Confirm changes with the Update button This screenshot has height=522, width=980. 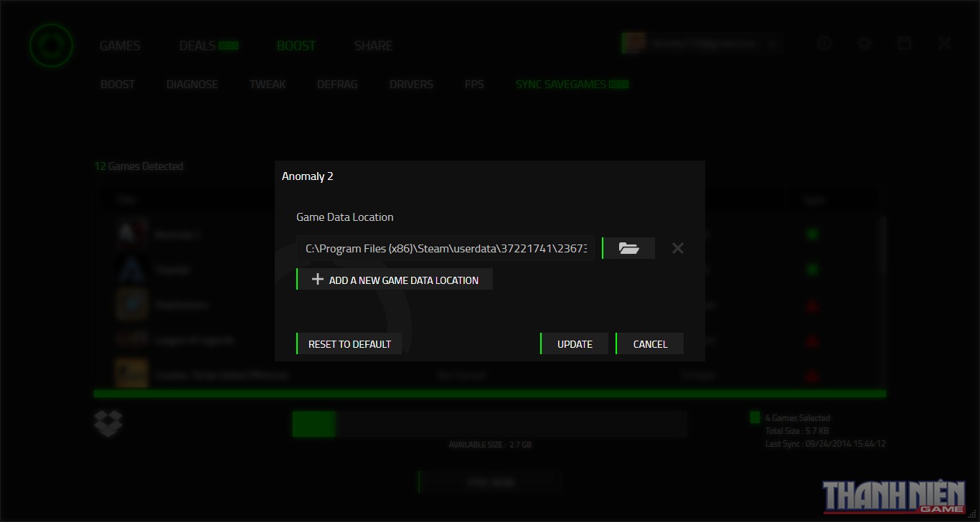[x=575, y=343]
